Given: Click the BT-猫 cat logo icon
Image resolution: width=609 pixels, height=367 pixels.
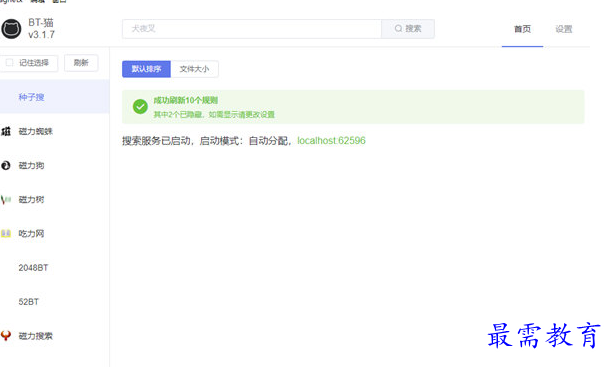Looking at the screenshot, I should tap(11, 29).
